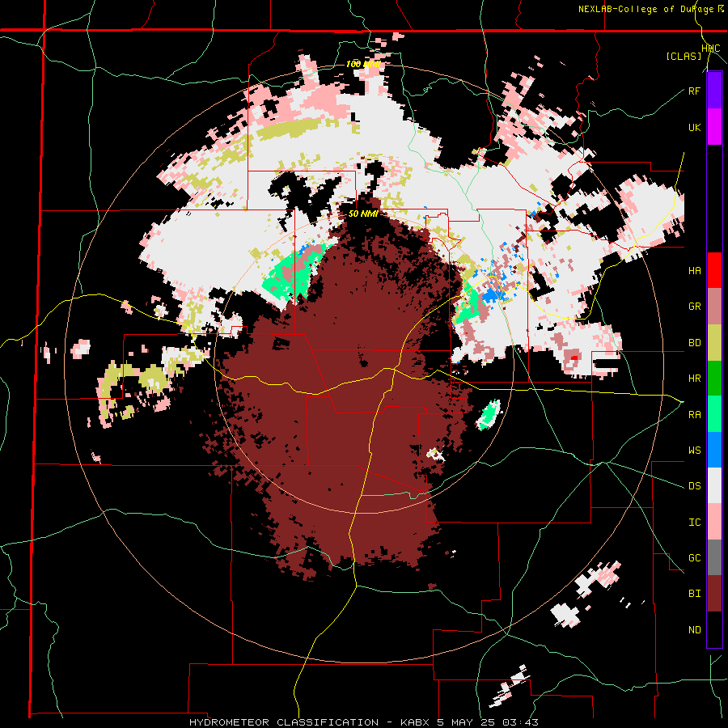Click the BI legend label
Screen dimensions: 728x728
point(694,594)
